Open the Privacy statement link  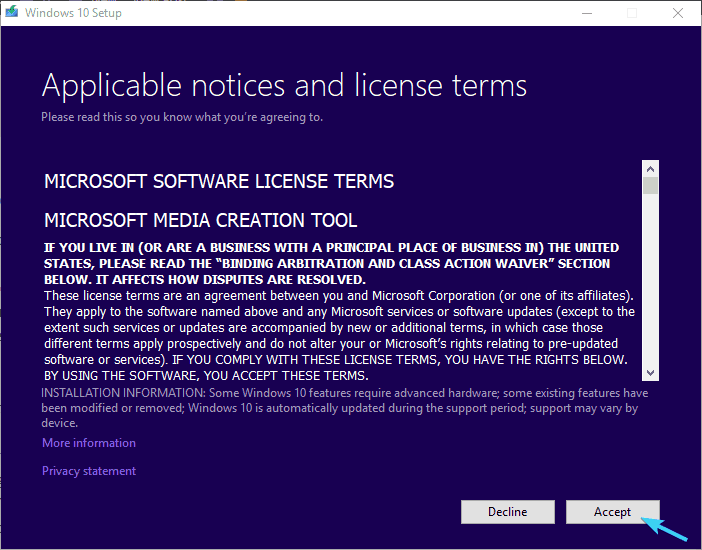tap(89, 471)
